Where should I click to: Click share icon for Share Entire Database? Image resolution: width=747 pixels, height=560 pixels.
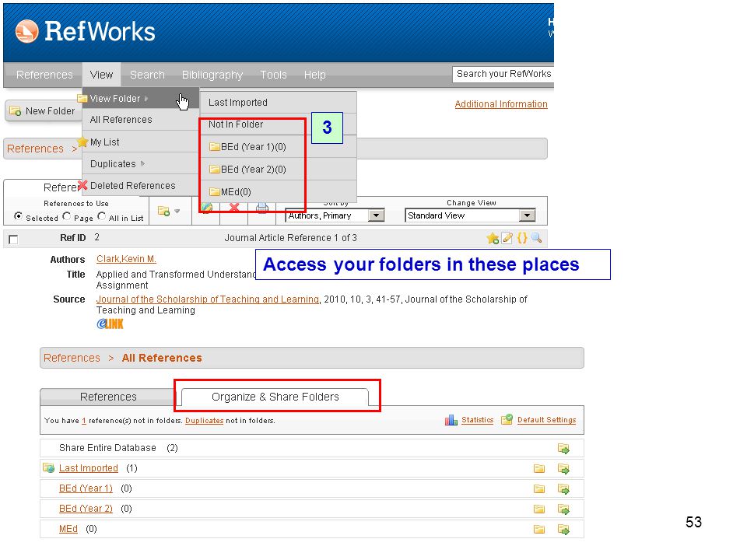tap(563, 449)
